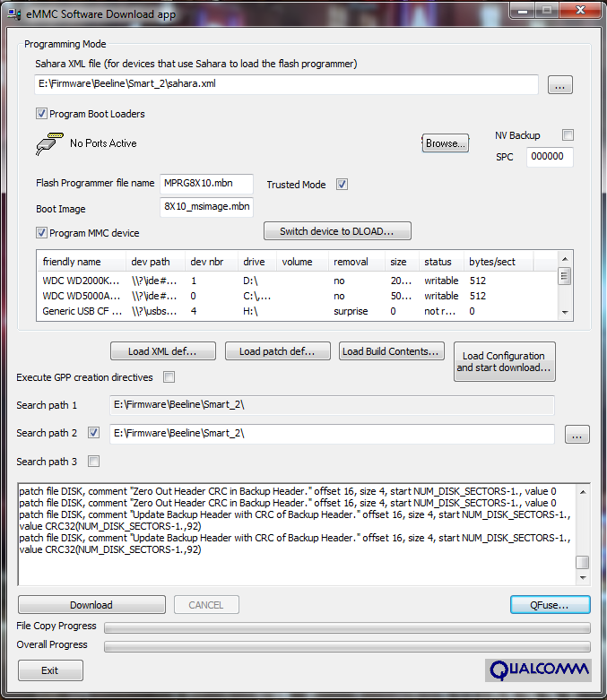Uncheck Program Boot Loaders checkbox
Viewport: 607px width, 700px height.
click(x=42, y=114)
